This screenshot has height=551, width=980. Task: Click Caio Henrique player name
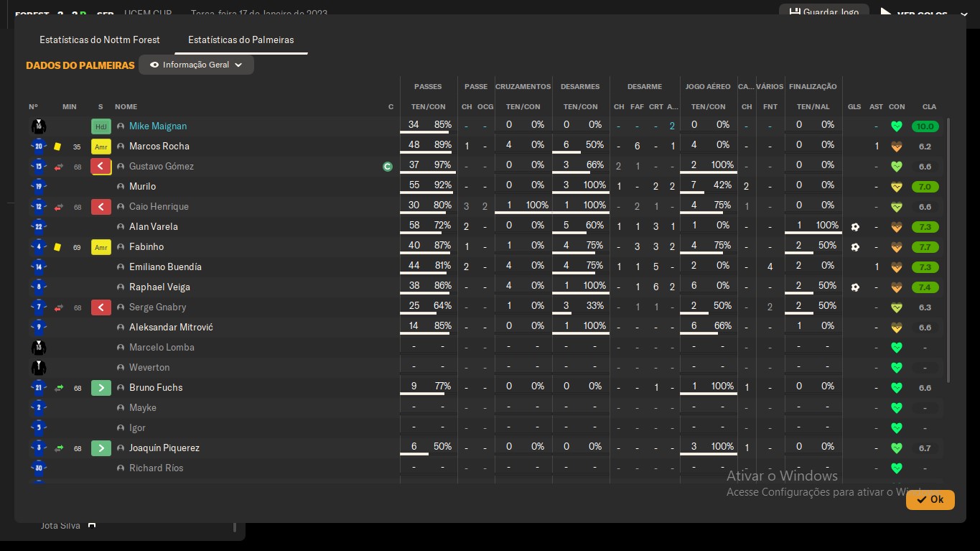(x=159, y=206)
